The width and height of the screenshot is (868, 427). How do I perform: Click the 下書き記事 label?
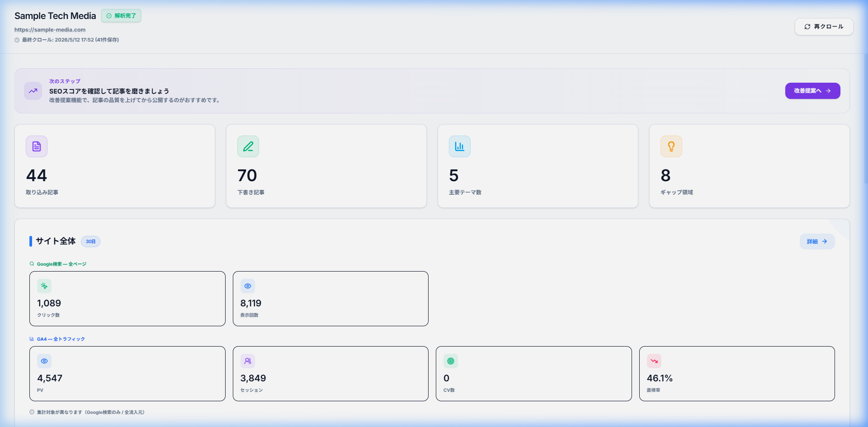point(251,192)
